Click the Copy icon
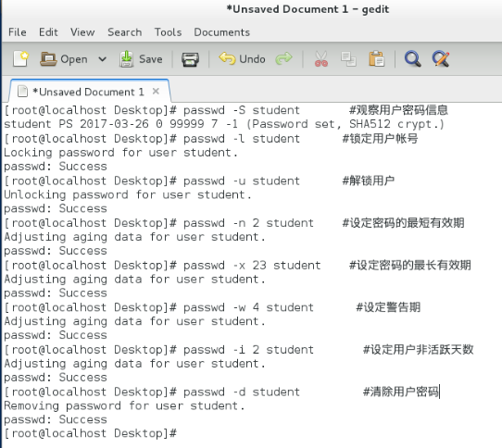502x448 pixels. coord(348,59)
